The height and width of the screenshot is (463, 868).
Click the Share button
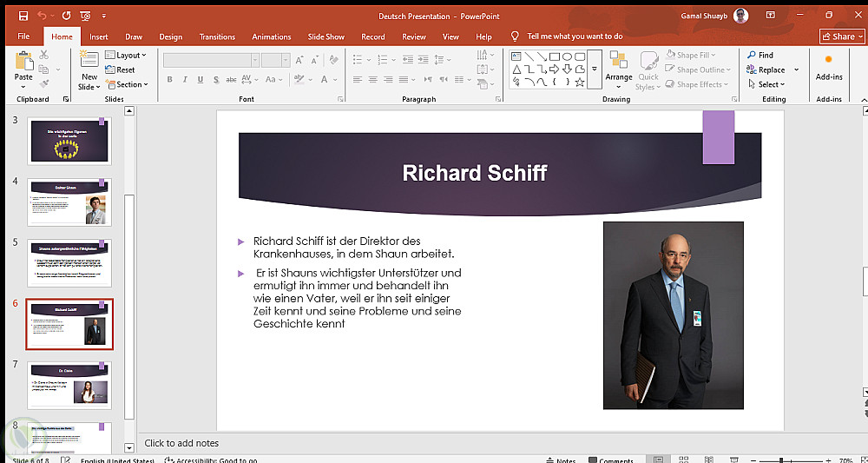point(842,36)
